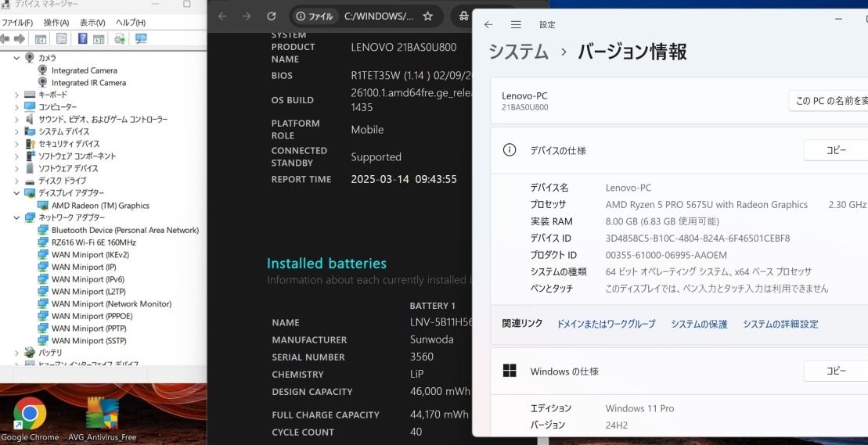Open ドメインまたはワークグループ link
Image resolution: width=868 pixels, height=445 pixels.
coord(606,324)
